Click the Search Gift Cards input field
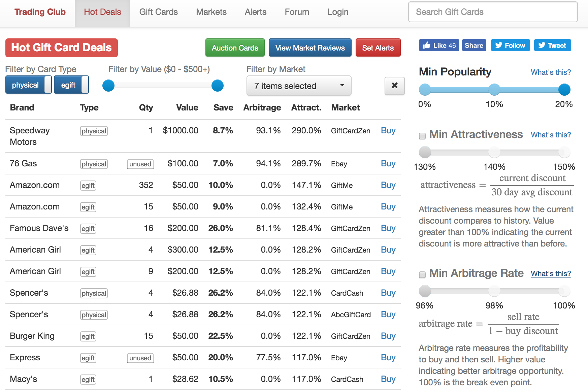 point(493,12)
